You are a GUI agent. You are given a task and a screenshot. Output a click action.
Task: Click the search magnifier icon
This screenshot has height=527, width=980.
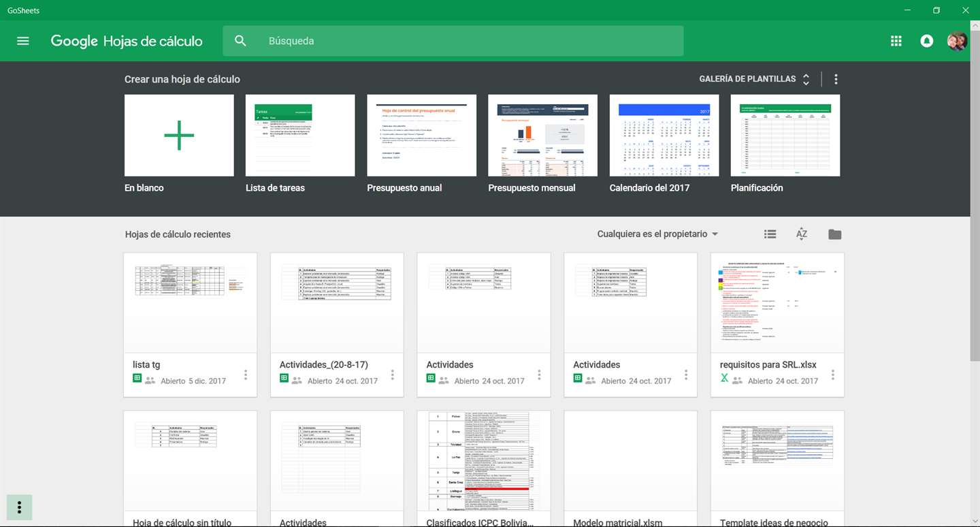click(240, 41)
